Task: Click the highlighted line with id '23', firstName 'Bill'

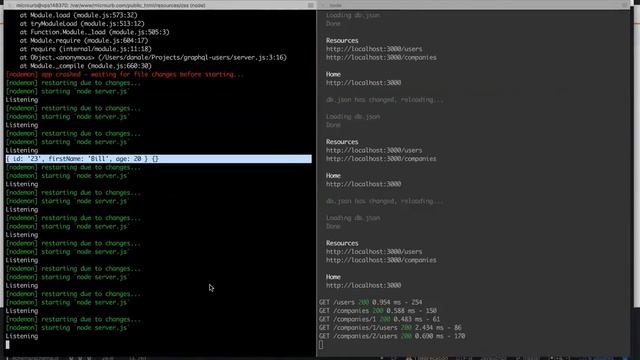Action: 159,159
